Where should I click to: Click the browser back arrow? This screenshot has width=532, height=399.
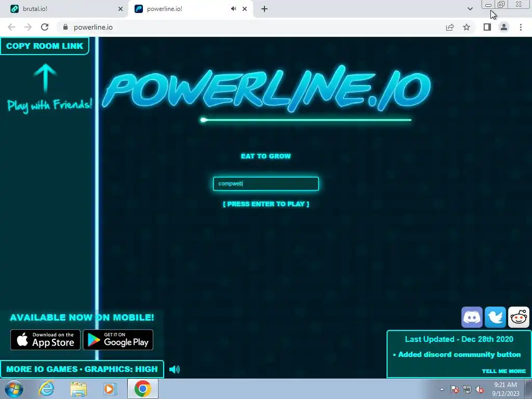[11, 27]
